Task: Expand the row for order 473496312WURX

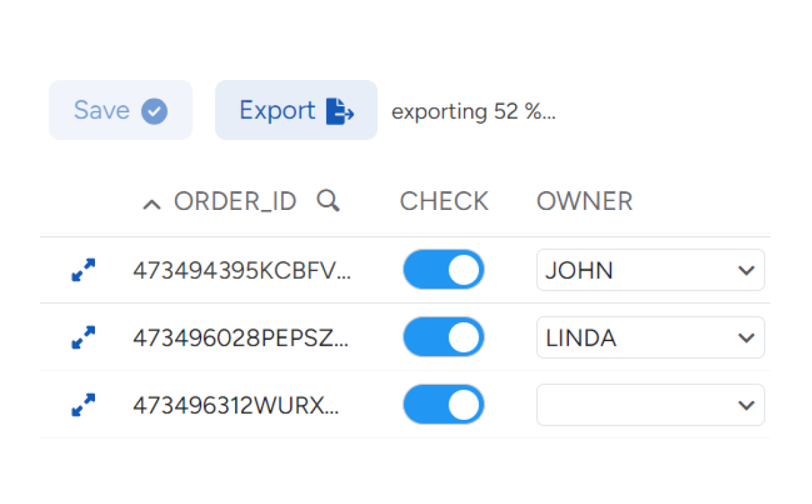Action: [x=83, y=404]
